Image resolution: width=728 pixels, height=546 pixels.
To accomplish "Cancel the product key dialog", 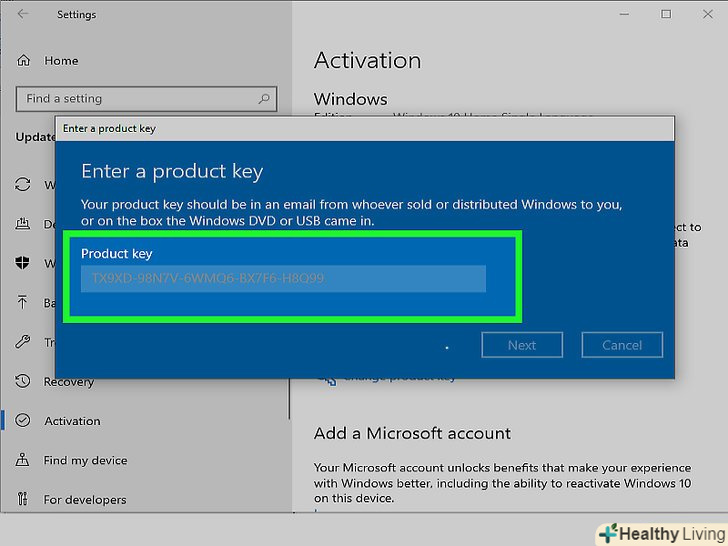I will click(622, 345).
